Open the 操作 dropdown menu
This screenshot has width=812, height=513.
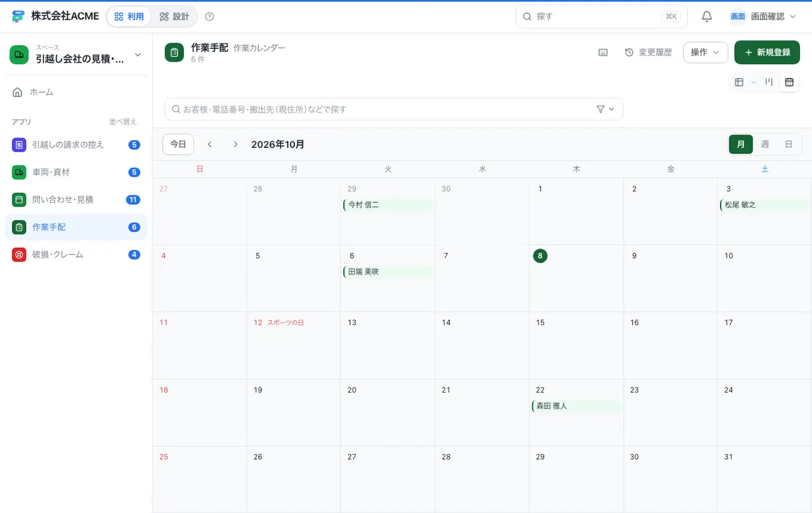pyautogui.click(x=705, y=53)
